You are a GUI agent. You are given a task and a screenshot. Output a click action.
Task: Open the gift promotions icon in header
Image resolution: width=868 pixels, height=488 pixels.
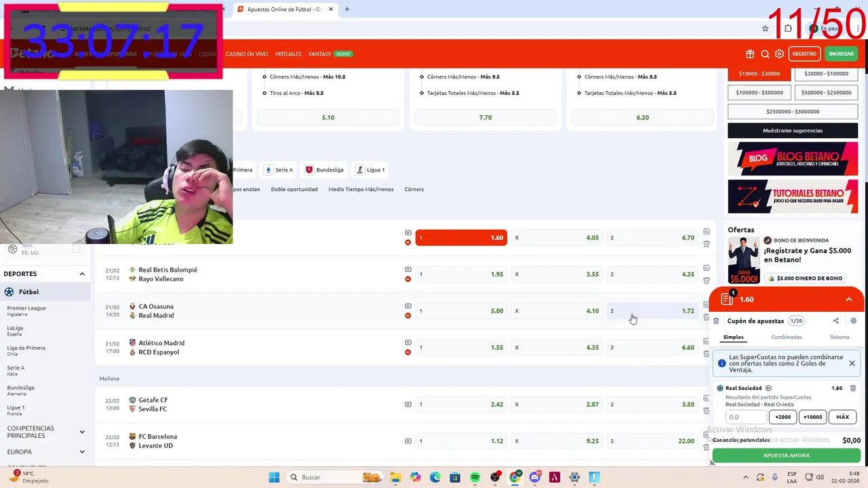coord(749,54)
